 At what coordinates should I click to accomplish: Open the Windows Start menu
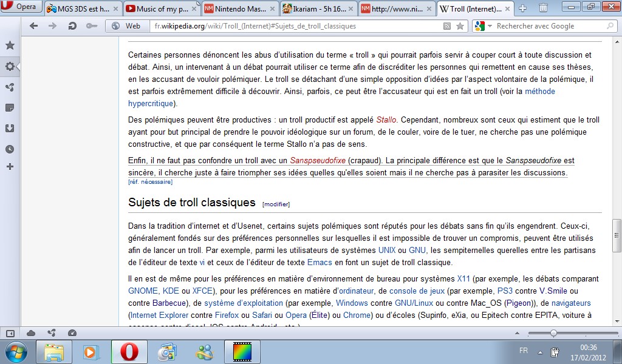(15, 352)
